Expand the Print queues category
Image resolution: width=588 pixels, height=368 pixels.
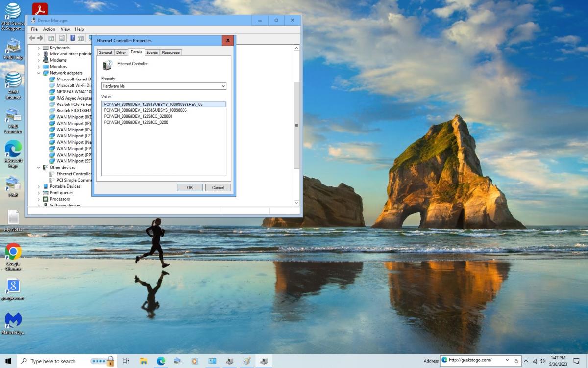click(x=39, y=193)
